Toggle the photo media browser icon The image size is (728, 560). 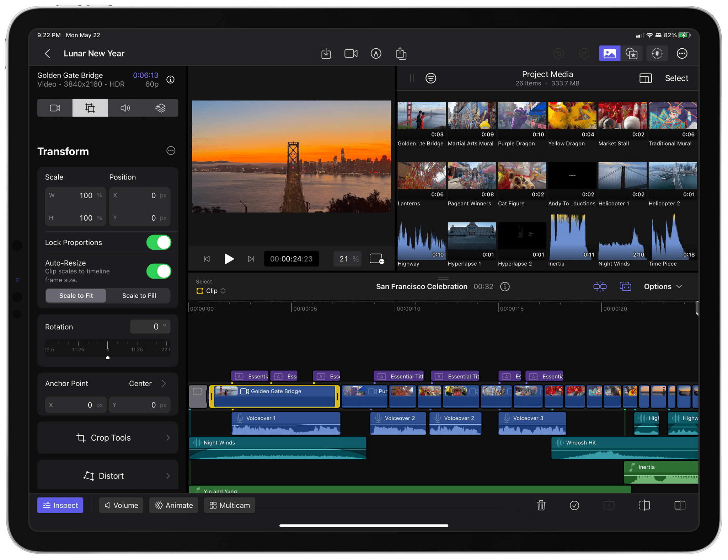click(x=609, y=54)
